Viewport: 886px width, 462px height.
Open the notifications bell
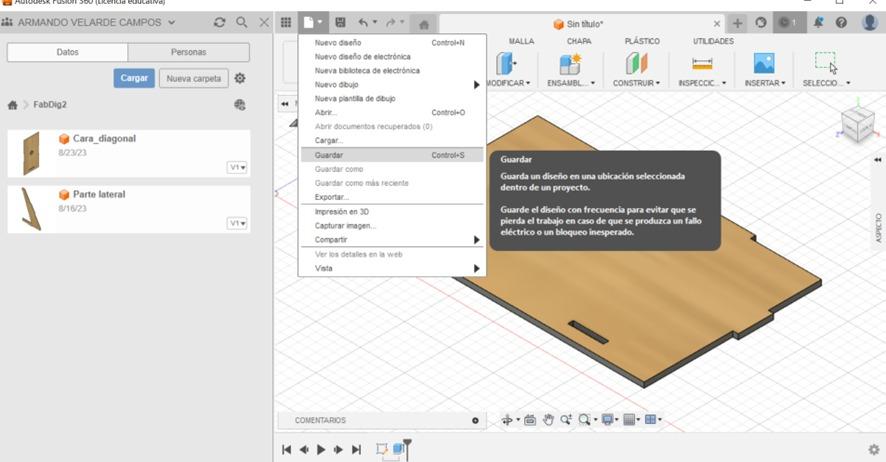[818, 23]
